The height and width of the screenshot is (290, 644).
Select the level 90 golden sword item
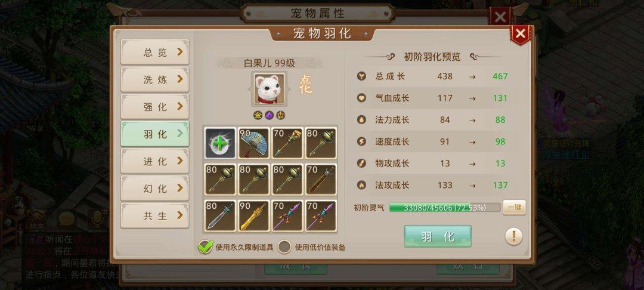pyautogui.click(x=254, y=215)
